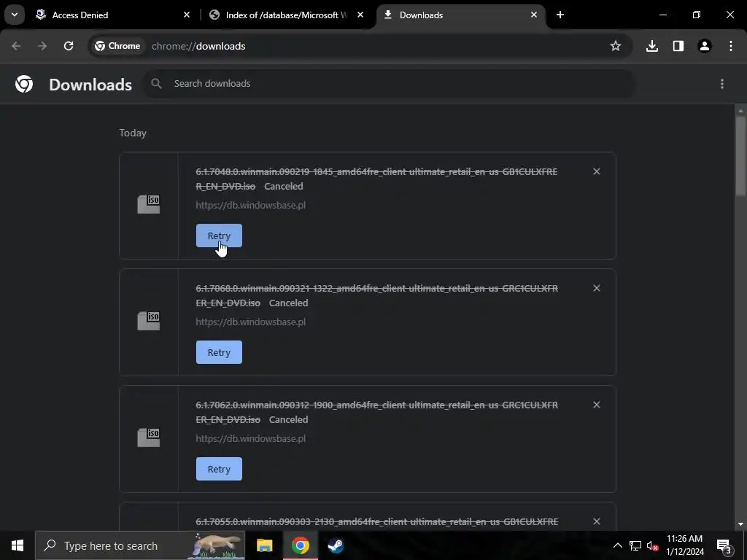Open the source link under 6.1.7068.0

(x=251, y=322)
